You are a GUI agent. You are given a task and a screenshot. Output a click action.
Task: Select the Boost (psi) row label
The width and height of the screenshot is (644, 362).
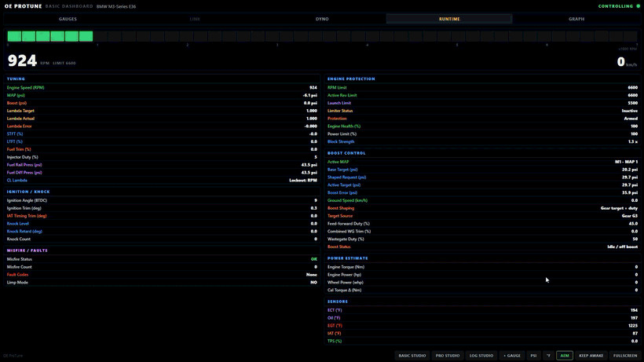(16, 103)
